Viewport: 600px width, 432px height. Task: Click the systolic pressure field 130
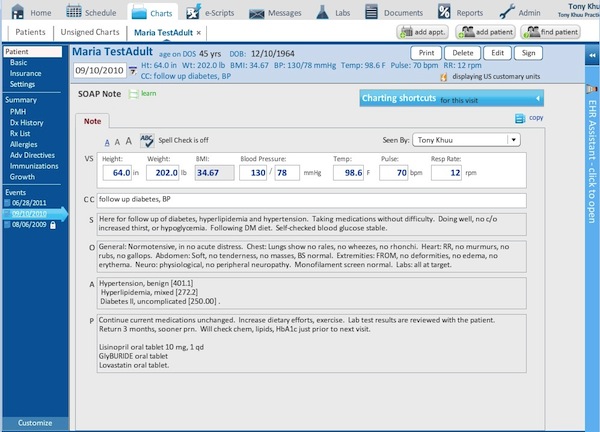tap(253, 173)
